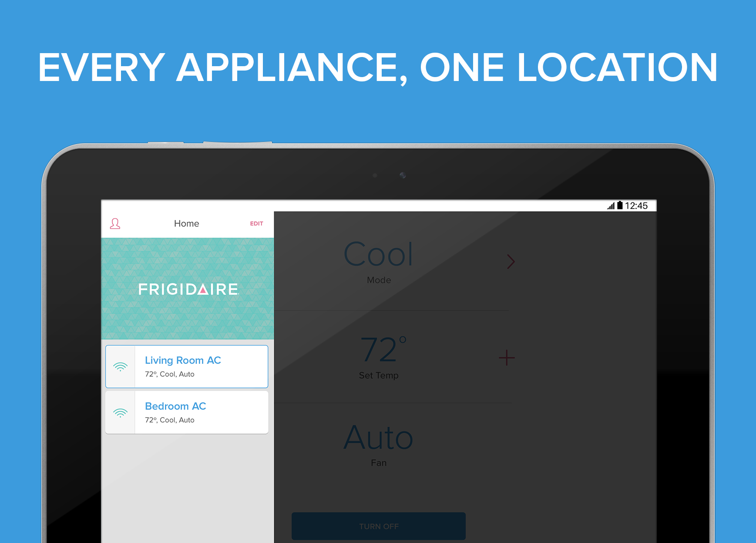Tap the EDIT link in Home header
The height and width of the screenshot is (543, 756).
click(x=256, y=224)
